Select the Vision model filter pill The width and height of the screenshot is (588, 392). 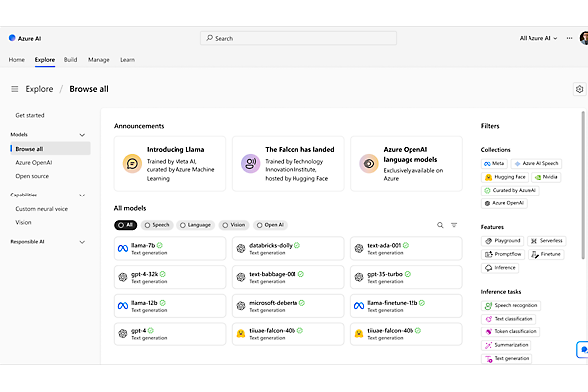pos(234,225)
